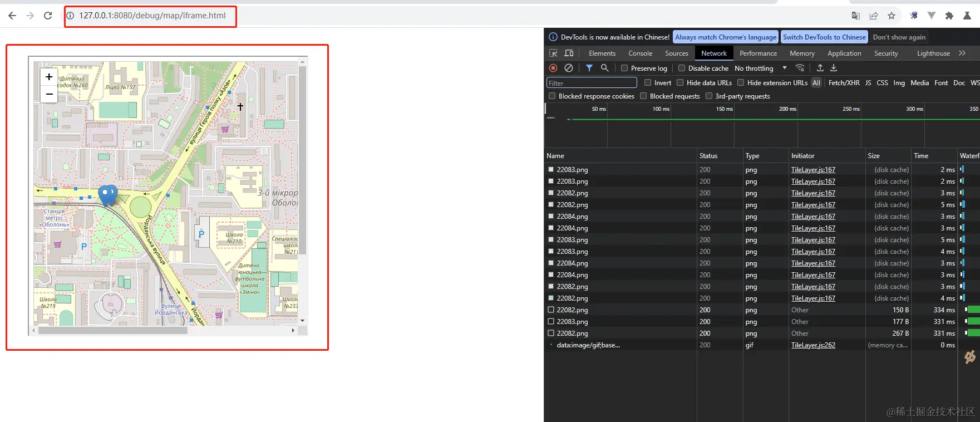Click the map horizontal scrollbar
Viewport: 980px width, 422px height.
coord(113,330)
